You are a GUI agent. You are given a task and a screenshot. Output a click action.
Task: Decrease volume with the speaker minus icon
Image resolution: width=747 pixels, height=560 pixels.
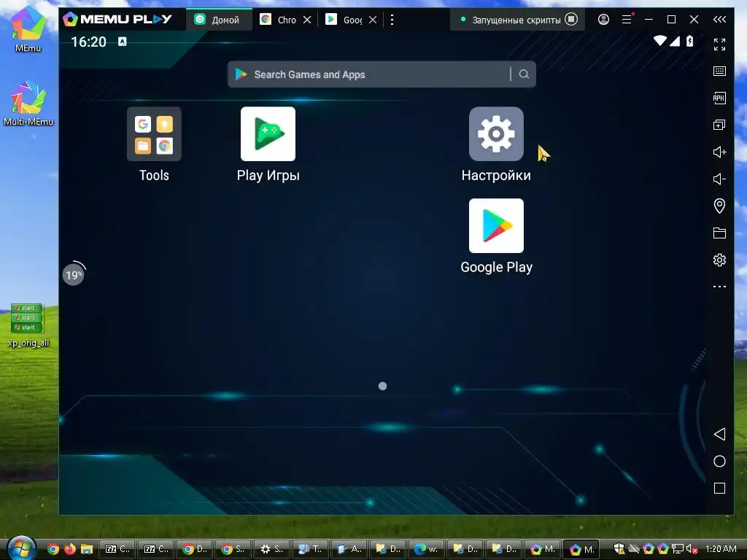[719, 179]
